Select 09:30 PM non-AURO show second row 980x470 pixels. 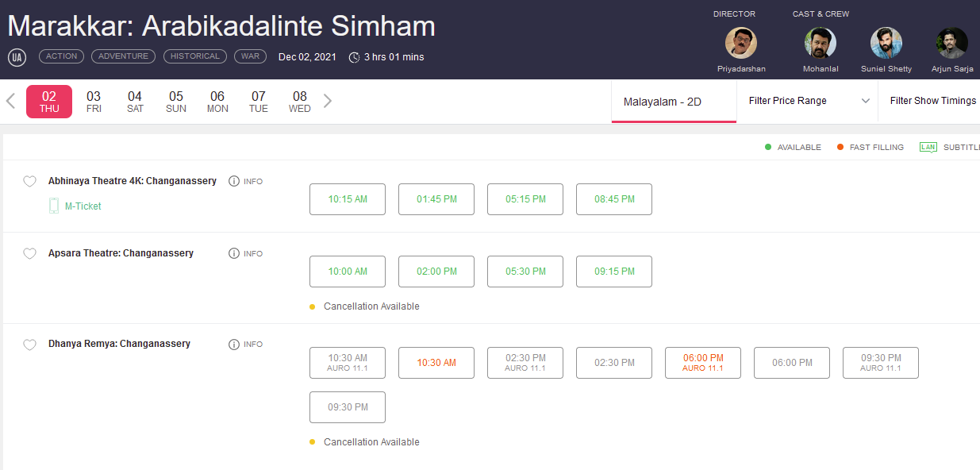coord(348,407)
